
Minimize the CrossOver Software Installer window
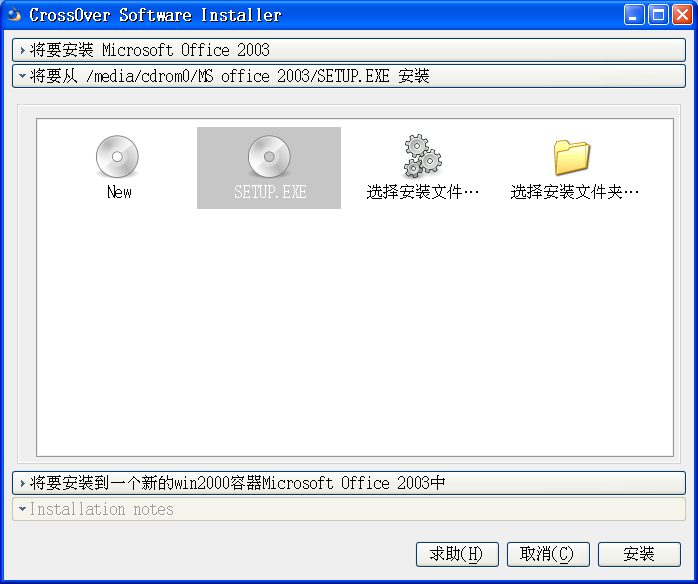click(634, 15)
